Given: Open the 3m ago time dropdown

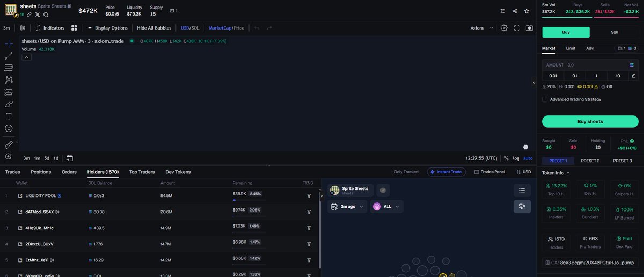Looking at the screenshot, I should pyautogui.click(x=347, y=206).
